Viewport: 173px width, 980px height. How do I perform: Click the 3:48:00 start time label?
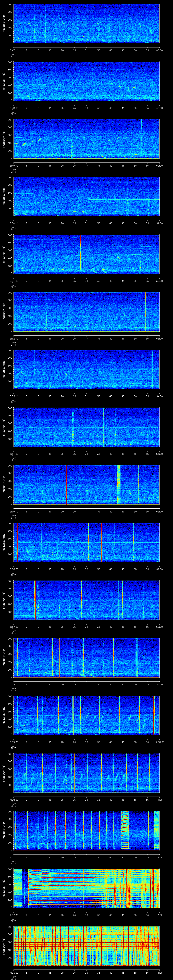[x=14, y=108]
